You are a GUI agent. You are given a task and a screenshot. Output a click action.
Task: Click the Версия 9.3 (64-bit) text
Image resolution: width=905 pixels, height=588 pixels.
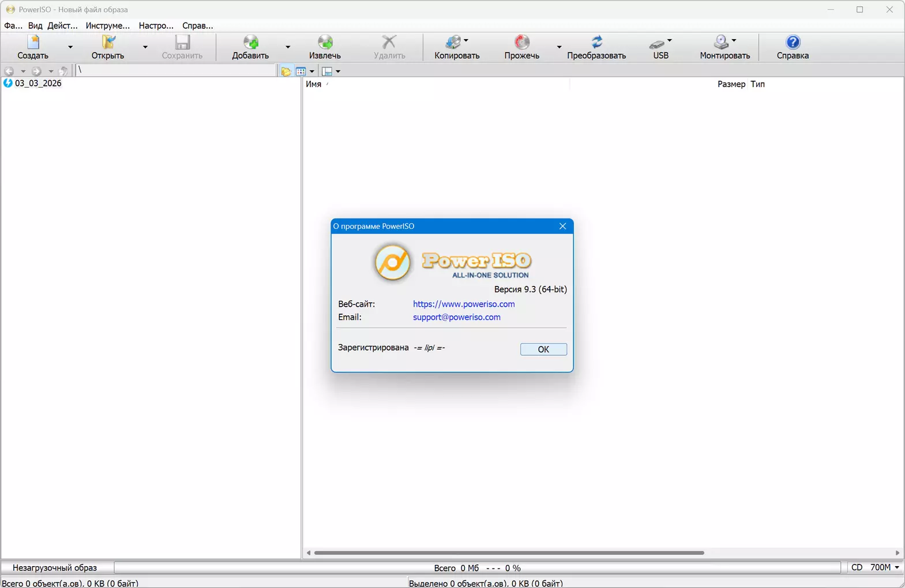coord(531,289)
